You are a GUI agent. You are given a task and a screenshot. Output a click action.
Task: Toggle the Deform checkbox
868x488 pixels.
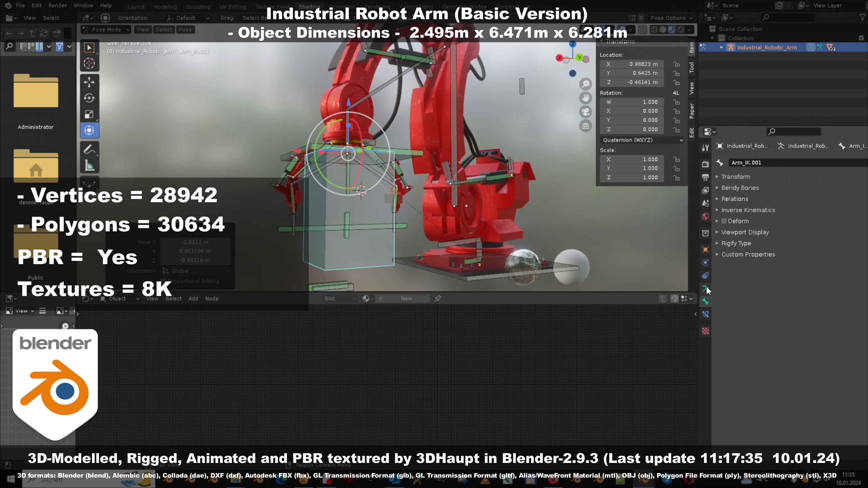click(724, 221)
